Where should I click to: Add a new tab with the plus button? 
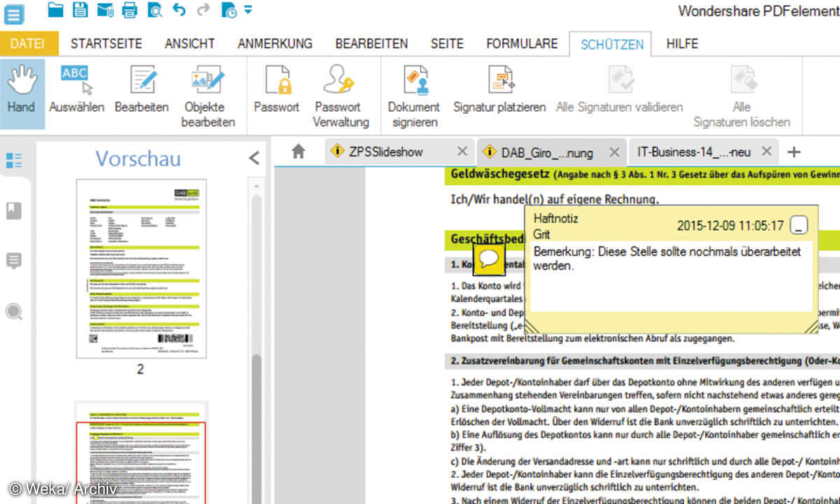(x=794, y=151)
